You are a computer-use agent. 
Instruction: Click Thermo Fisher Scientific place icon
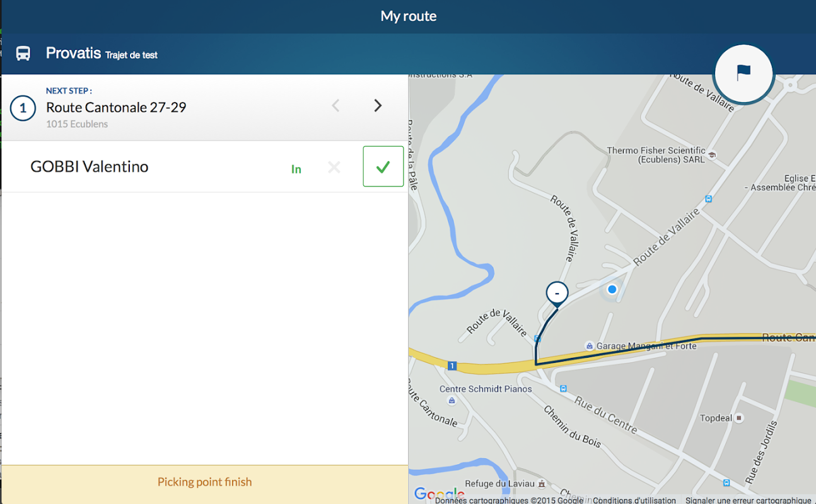click(712, 155)
